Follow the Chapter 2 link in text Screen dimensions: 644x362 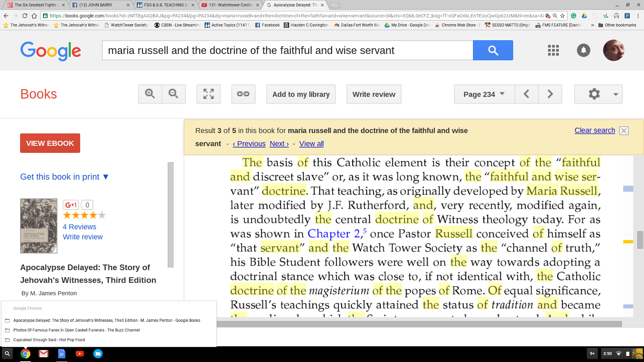tap(334, 234)
